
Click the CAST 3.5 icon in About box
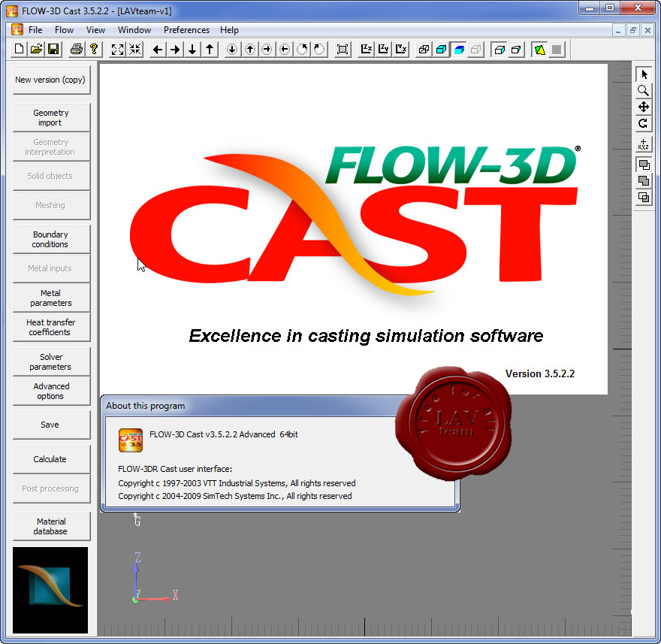pos(131,440)
